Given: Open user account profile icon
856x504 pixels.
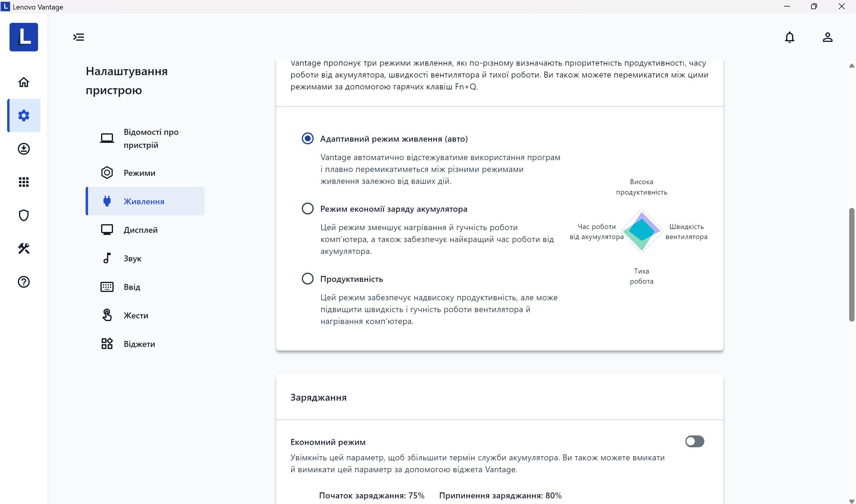Looking at the screenshot, I should pyautogui.click(x=828, y=37).
